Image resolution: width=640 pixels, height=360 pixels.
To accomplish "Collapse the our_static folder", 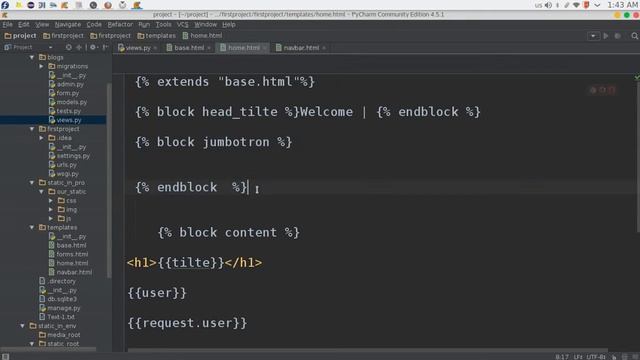I will (x=42, y=192).
